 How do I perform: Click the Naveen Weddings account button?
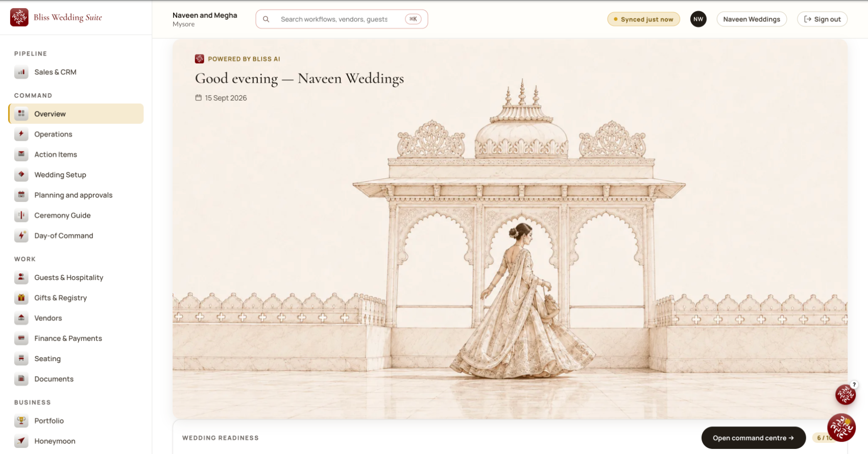pos(752,19)
